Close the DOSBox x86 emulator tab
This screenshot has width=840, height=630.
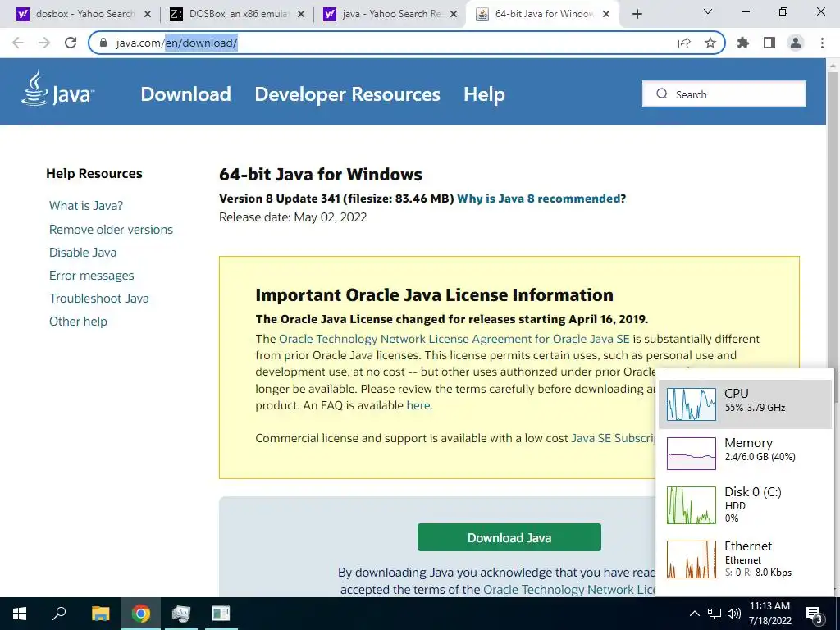pyautogui.click(x=301, y=14)
